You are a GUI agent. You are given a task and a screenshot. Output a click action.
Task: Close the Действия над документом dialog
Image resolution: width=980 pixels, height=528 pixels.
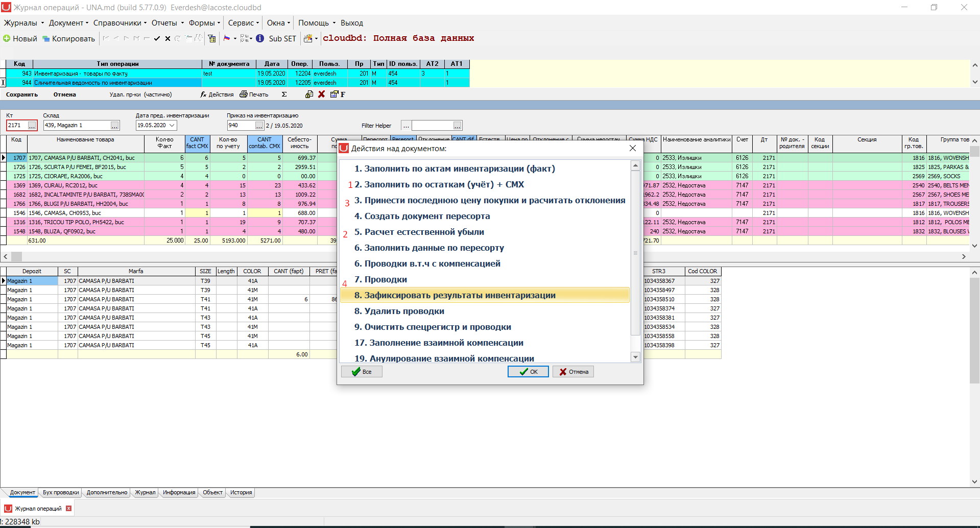(633, 148)
